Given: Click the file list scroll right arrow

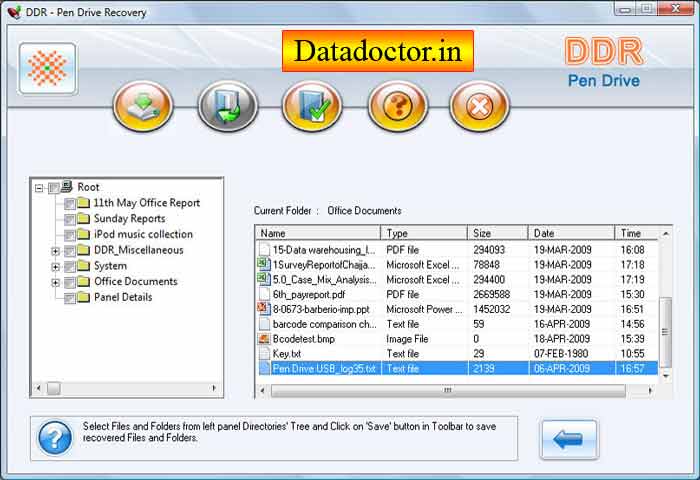Looking at the screenshot, I should tap(650, 390).
